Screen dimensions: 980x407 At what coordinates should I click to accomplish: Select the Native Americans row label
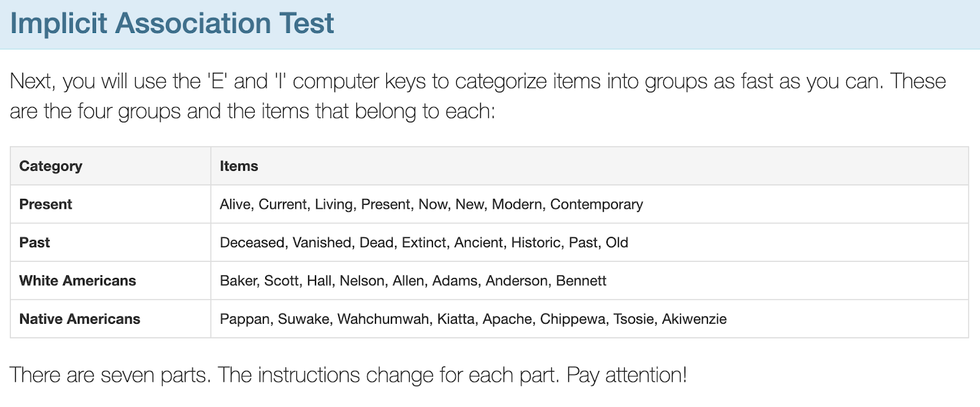[x=80, y=319]
